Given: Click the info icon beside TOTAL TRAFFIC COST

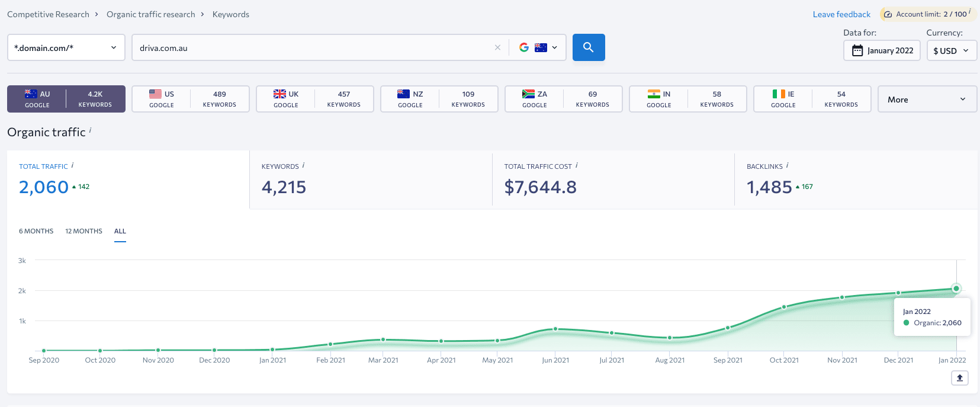Looking at the screenshot, I should tap(576, 165).
